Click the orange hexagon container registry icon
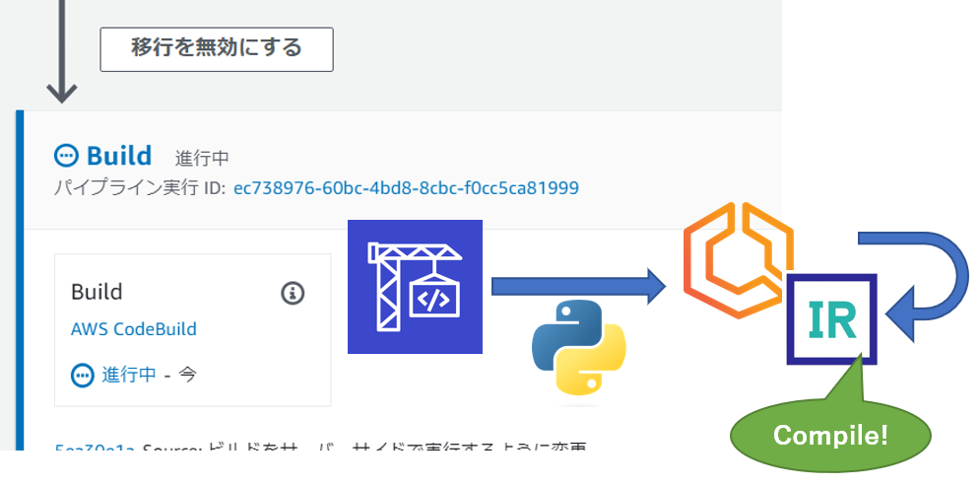This screenshot has height=486, width=980. pos(738,259)
